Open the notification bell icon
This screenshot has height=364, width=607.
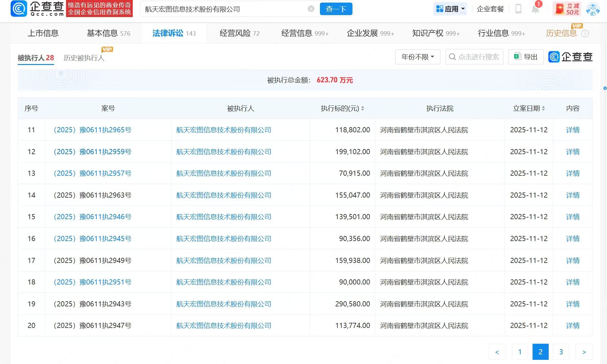[x=535, y=9]
